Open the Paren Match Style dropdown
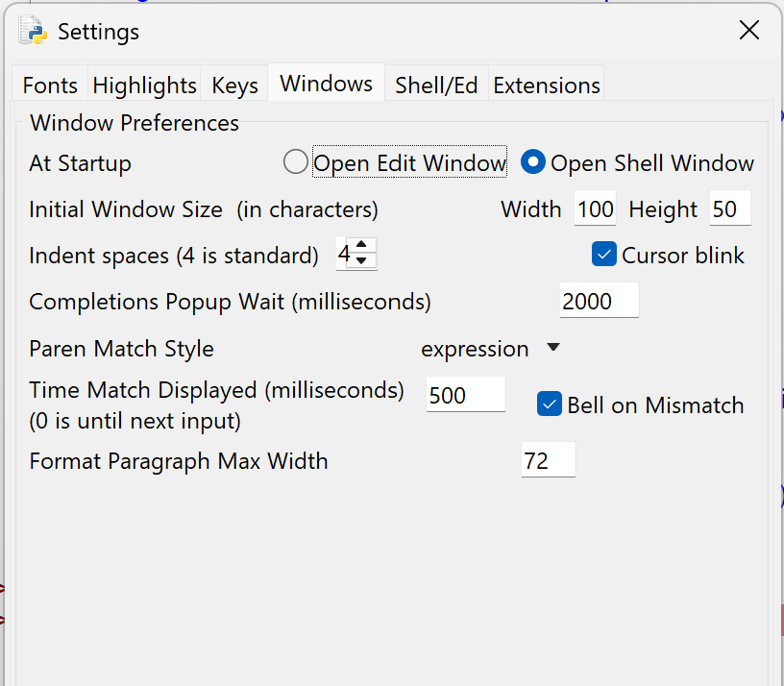 click(x=490, y=349)
